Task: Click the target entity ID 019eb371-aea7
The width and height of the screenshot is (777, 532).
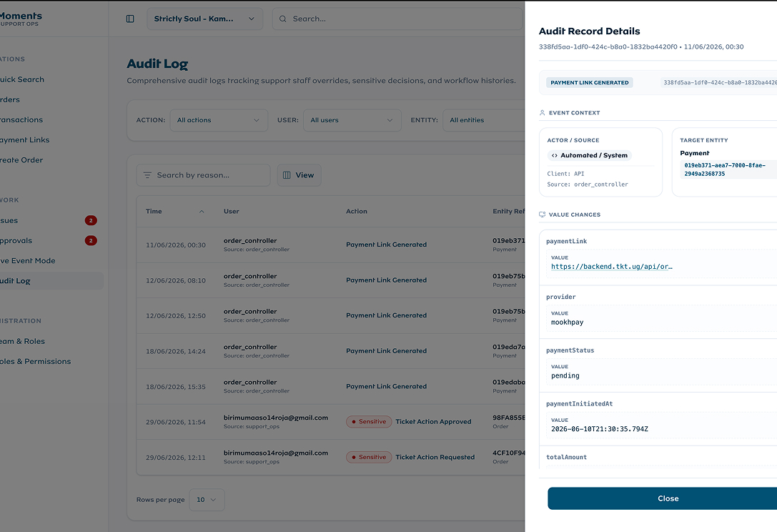Action: point(725,170)
